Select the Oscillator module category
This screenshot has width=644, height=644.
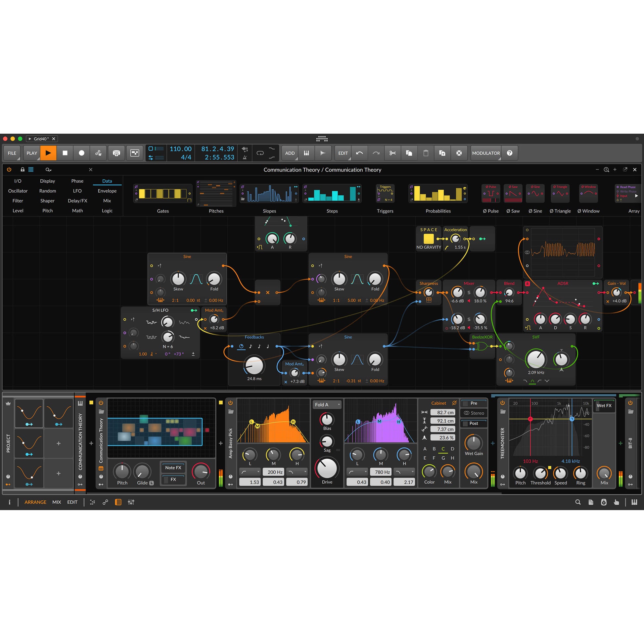click(x=18, y=191)
